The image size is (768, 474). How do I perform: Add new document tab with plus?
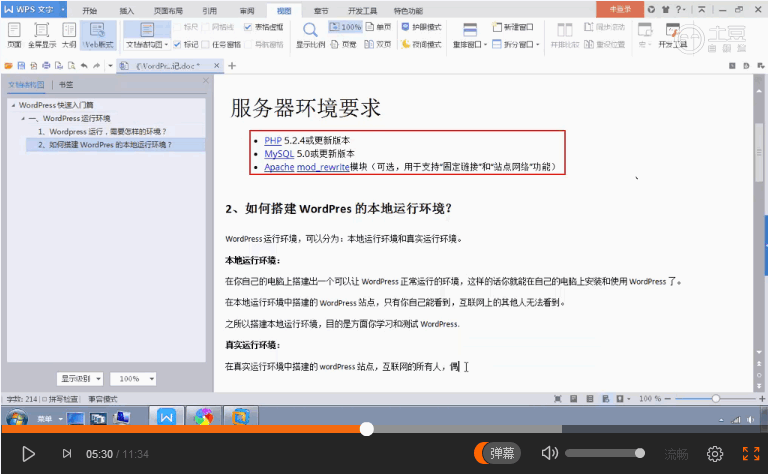point(232,66)
